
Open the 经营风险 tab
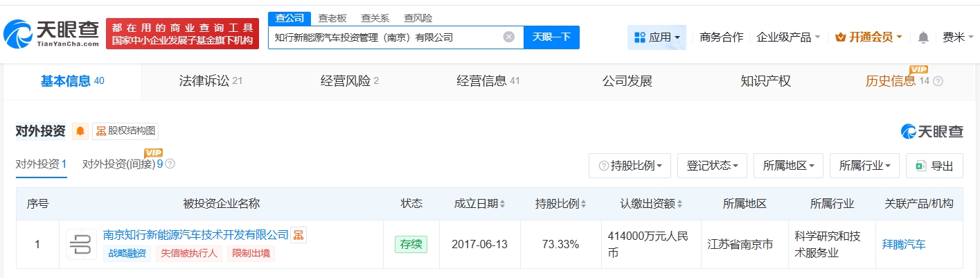pos(349,81)
